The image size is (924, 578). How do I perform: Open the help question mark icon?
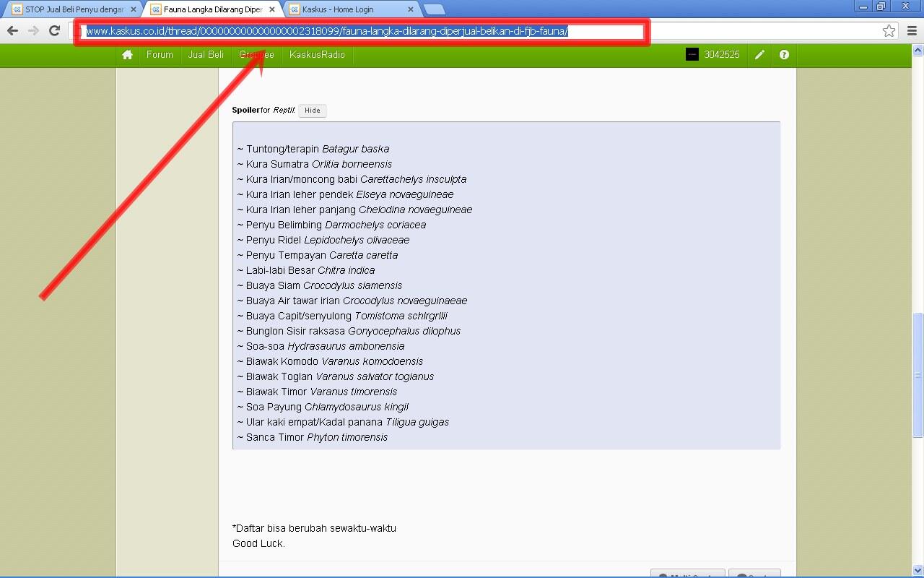(784, 55)
